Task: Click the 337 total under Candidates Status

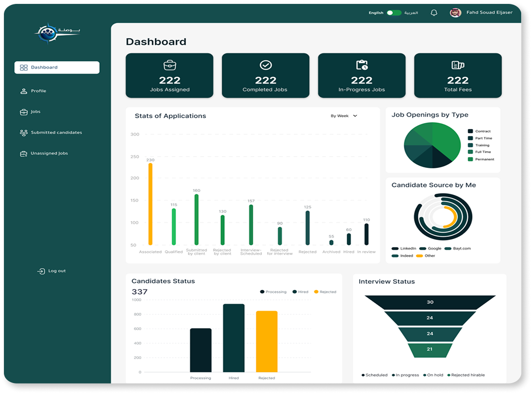Action: point(139,292)
